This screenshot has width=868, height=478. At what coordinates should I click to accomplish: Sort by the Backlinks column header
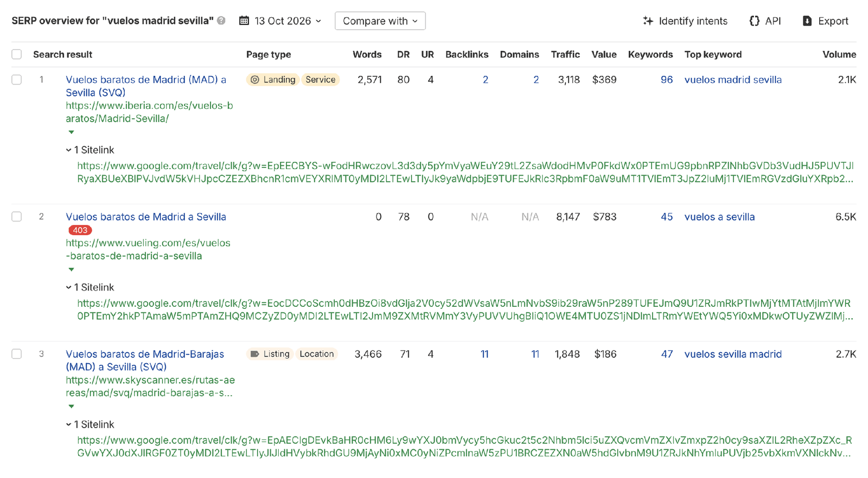467,54
